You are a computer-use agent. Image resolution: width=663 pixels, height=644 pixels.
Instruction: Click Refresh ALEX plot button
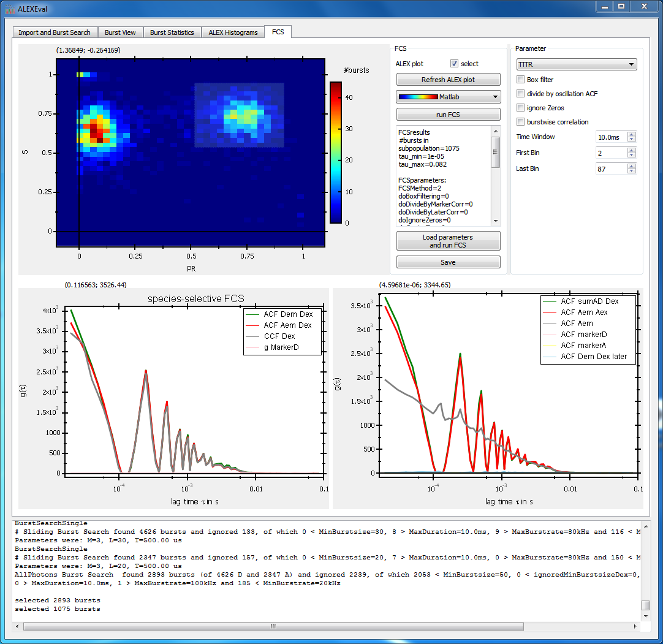[x=448, y=80]
